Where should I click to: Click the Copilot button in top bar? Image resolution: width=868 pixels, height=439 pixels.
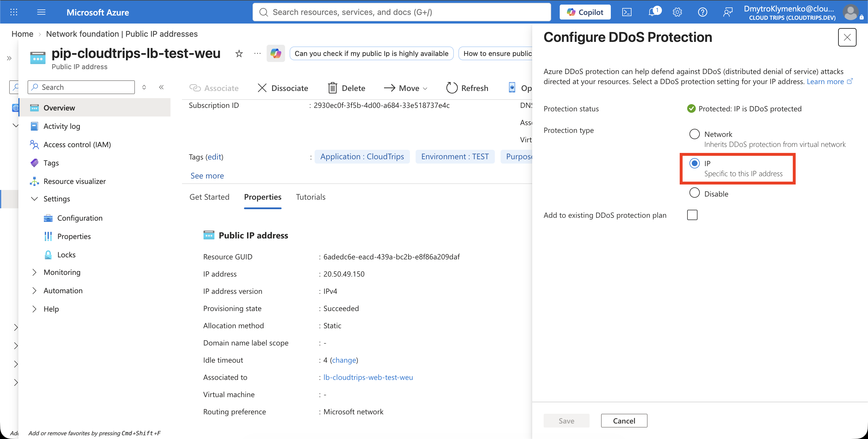[585, 12]
